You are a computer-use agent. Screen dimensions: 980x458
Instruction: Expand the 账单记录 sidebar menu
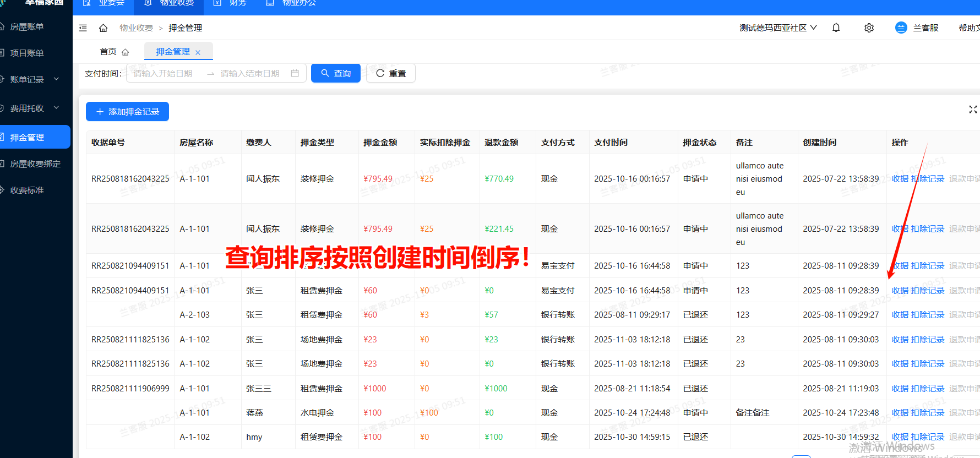tap(33, 79)
